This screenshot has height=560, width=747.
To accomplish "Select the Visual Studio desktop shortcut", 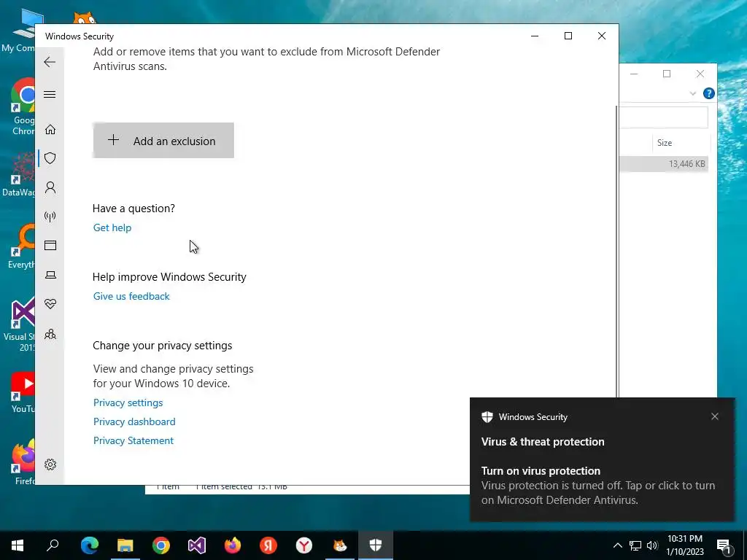I will 21,324.
